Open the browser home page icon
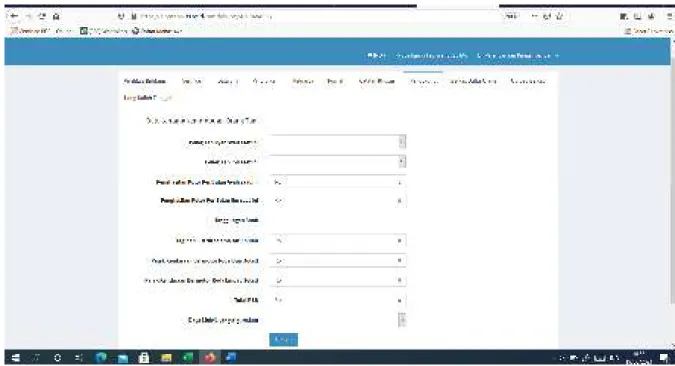 tap(56, 16)
